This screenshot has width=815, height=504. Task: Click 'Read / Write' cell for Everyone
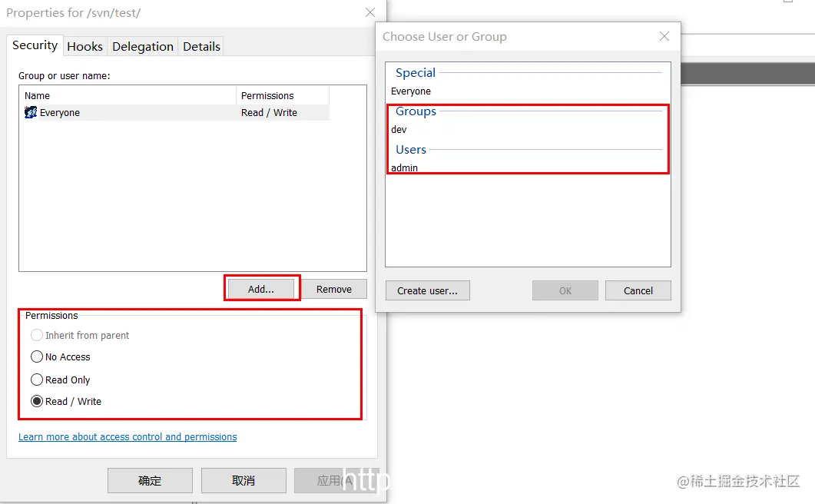click(x=269, y=113)
